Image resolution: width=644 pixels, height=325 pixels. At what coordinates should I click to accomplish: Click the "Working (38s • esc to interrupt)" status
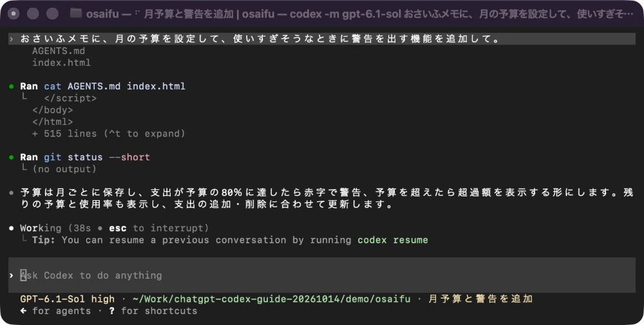pos(114,228)
